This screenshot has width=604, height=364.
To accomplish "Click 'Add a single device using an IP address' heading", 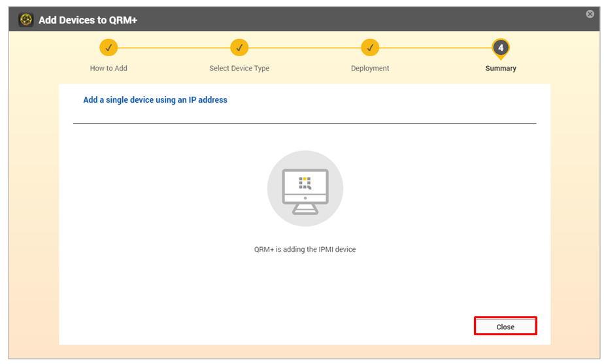I will 155,100.
